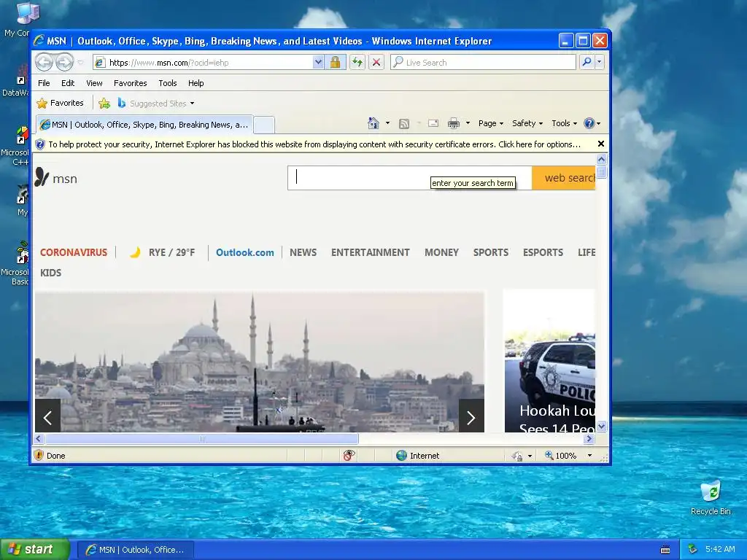Go to the ENTERTAINMENT section
Screen dimensions: 747x560
[x=370, y=252]
